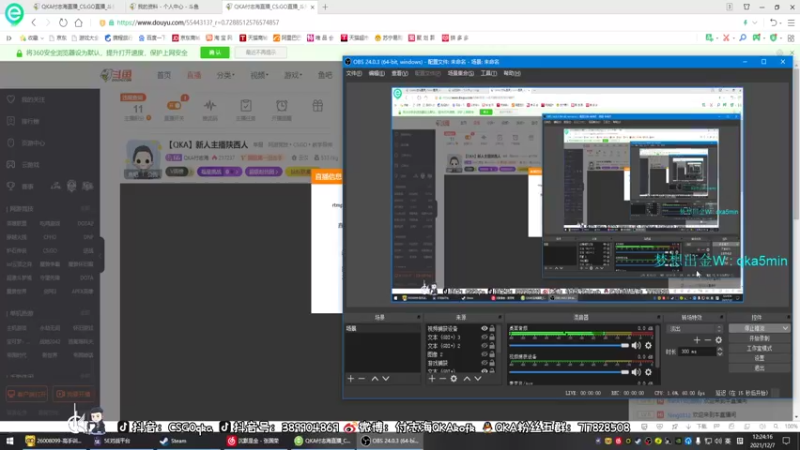Viewport: 800px width, 450px height.
Task: Mute the desktop audio speaker icon
Action: 636,345
